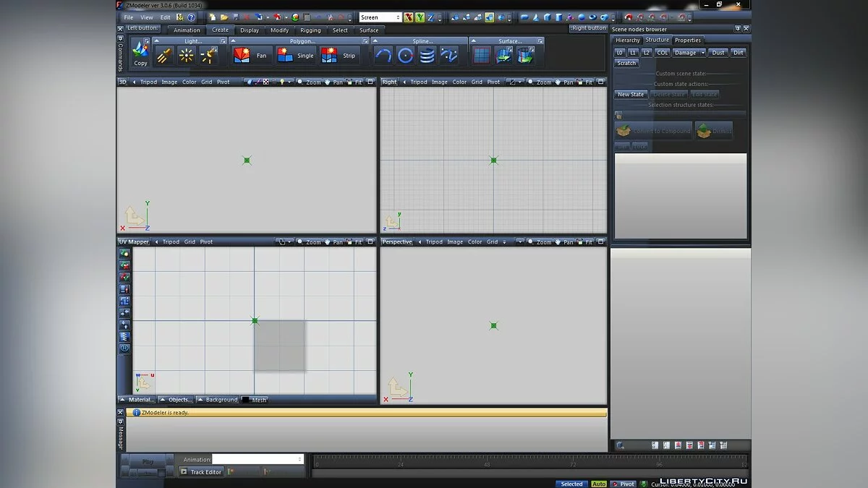Choose the Polygon Fan tool
The width and height of the screenshot is (868, 488).
click(x=250, y=56)
